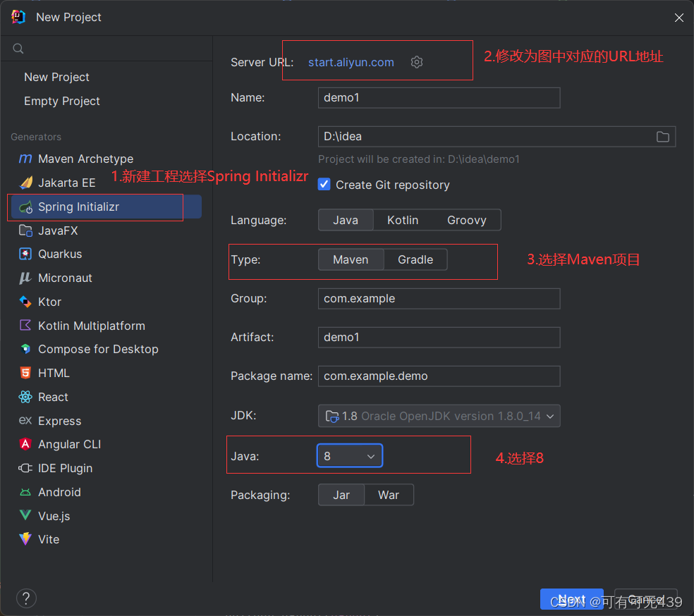The height and width of the screenshot is (616, 694).
Task: Click the IDE Plugin plug icon
Action: 25,468
